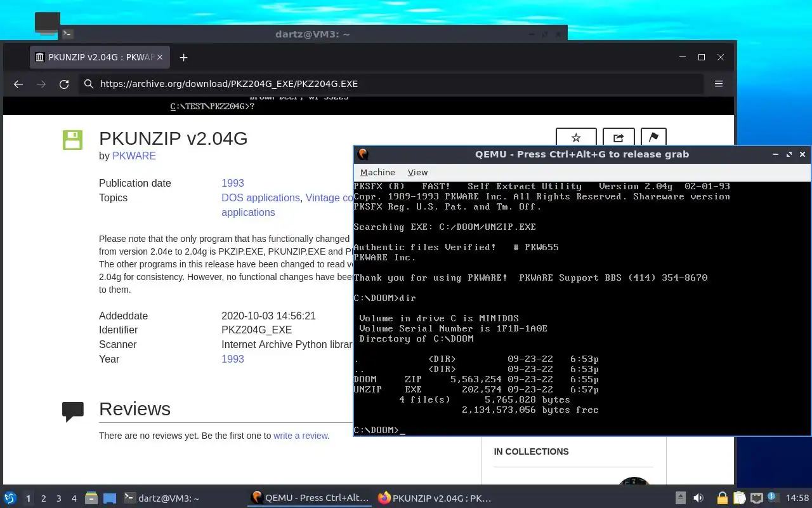The width and height of the screenshot is (812, 508).
Task: Open the DOS applications topic link
Action: pyautogui.click(x=261, y=197)
